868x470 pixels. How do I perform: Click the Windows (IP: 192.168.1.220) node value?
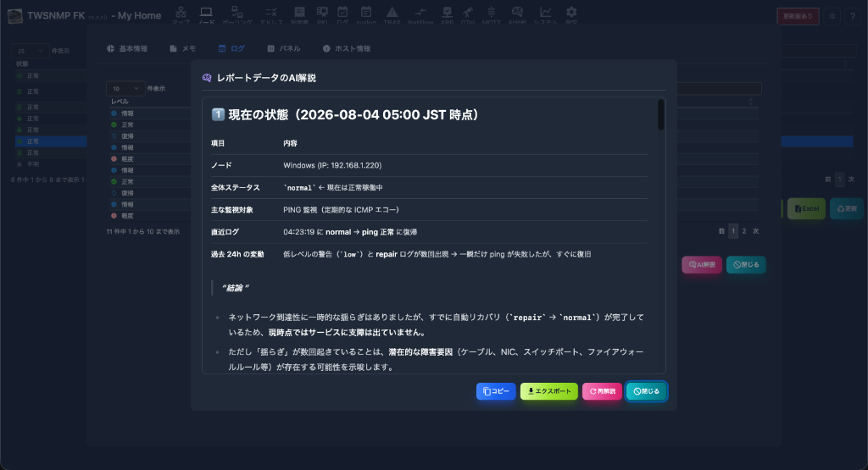332,165
